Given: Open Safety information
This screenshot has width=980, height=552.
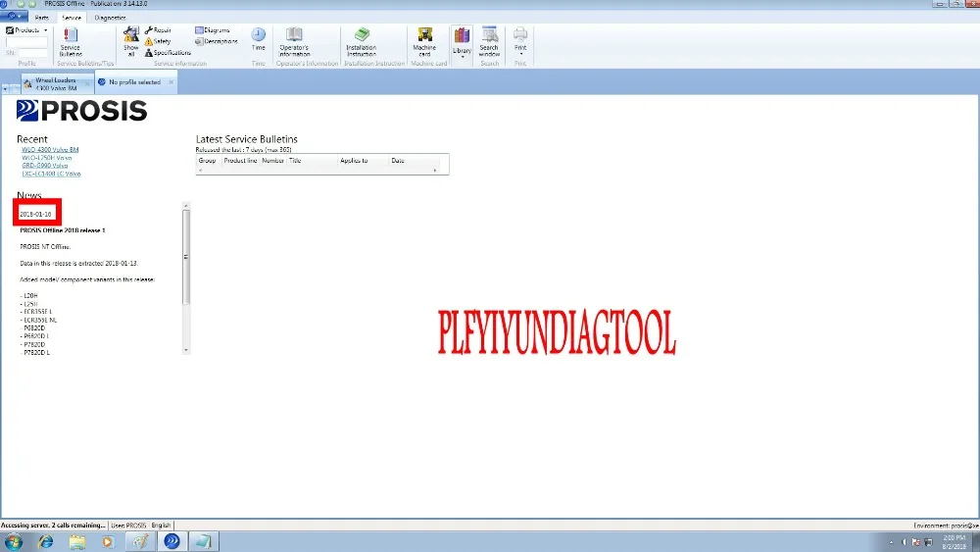Looking at the screenshot, I should tap(158, 41).
